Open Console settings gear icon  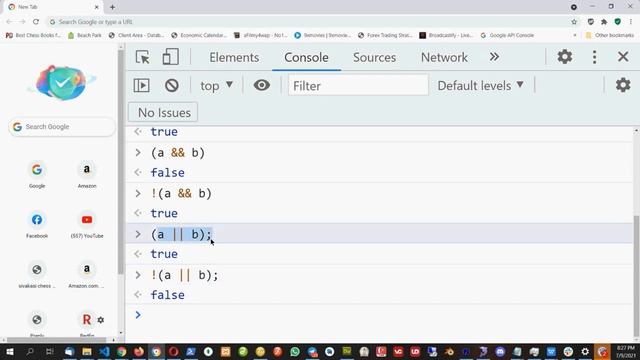(623, 85)
